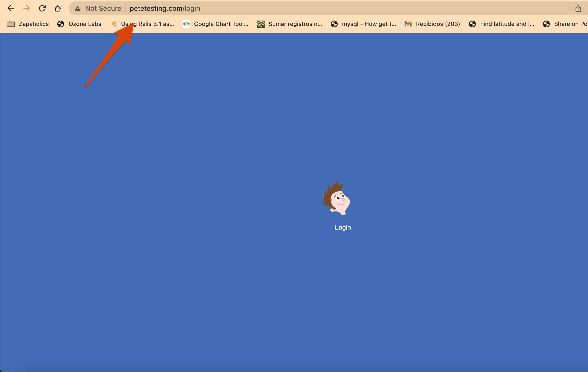Go to the browser home page

pyautogui.click(x=58, y=8)
